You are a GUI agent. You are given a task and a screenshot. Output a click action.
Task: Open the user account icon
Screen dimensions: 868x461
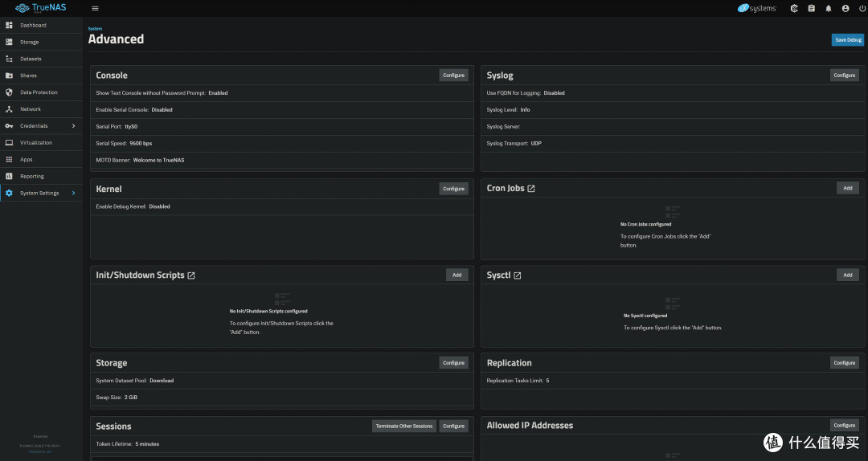tap(845, 8)
